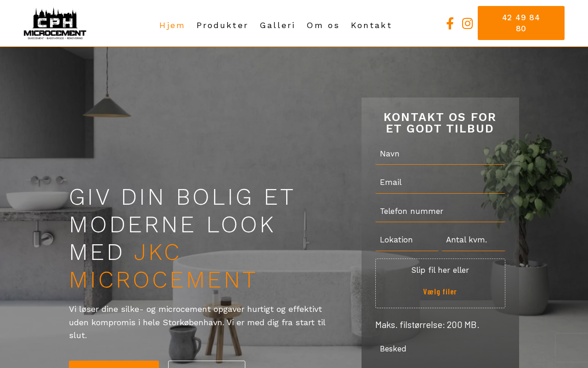Open the Kontakt page

point(371,25)
